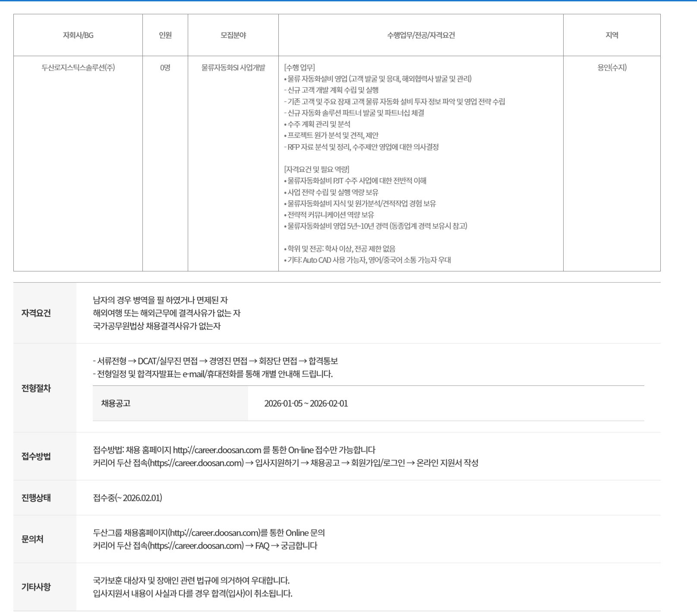Image resolution: width=697 pixels, height=616 pixels.
Task: Select the 모집분야 column header
Action: click(233, 35)
